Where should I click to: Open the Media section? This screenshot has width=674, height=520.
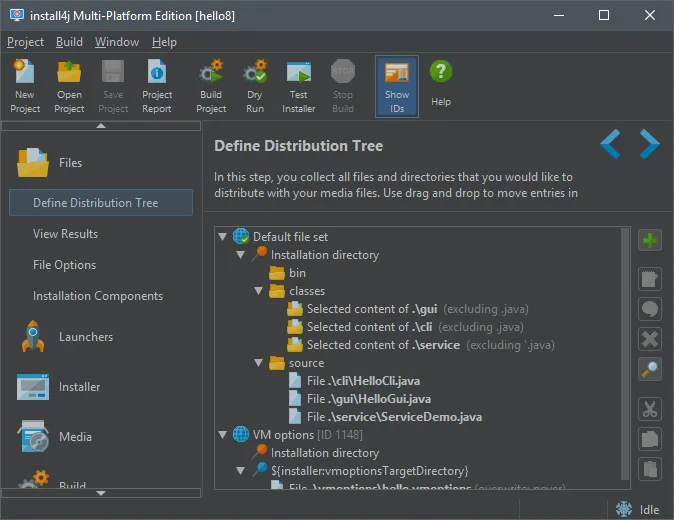coord(55,437)
